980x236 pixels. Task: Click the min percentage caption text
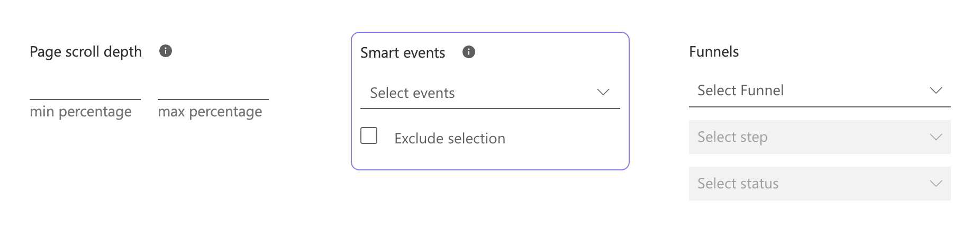(x=81, y=112)
